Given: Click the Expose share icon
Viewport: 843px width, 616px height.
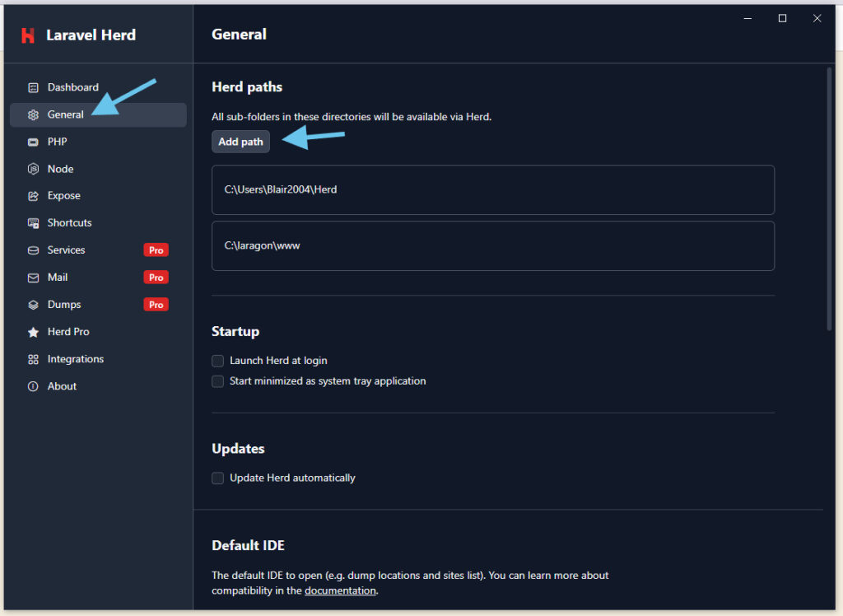Looking at the screenshot, I should coord(33,196).
